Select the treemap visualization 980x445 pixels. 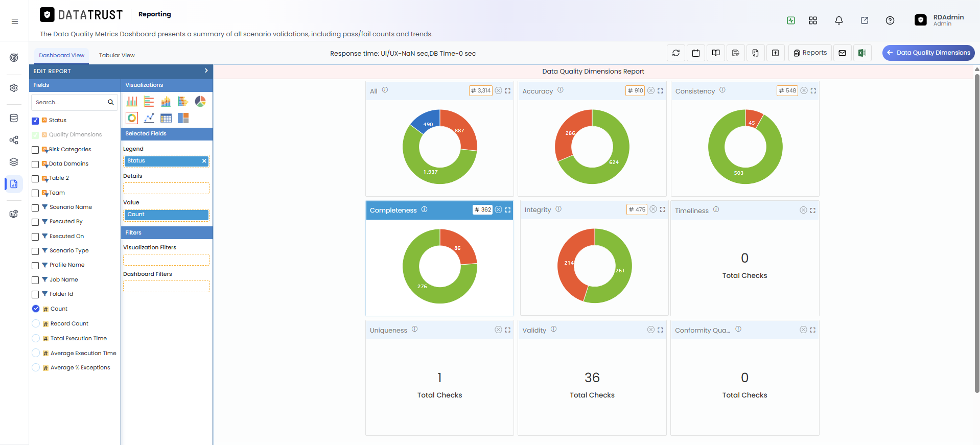183,118
